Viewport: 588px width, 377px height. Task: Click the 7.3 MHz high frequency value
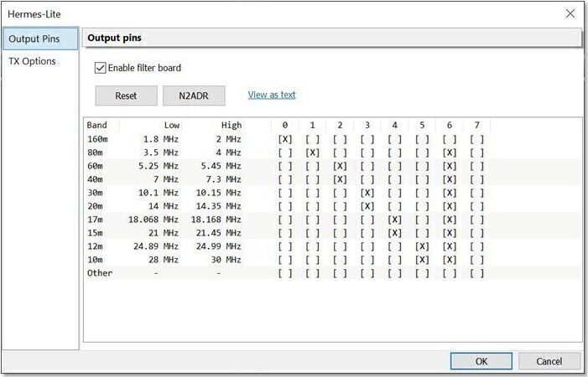point(223,179)
